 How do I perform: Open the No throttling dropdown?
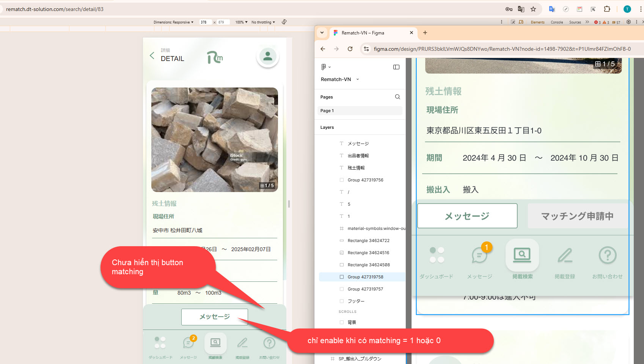(263, 22)
